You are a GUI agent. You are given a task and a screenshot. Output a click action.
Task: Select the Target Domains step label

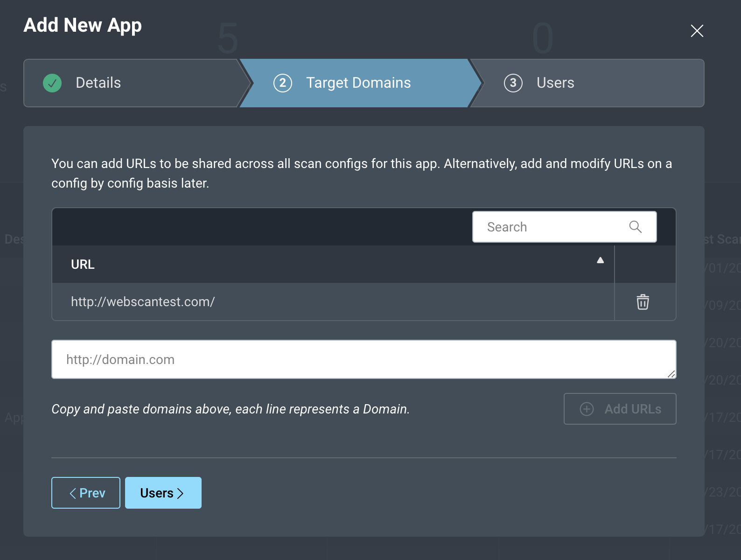[x=358, y=83]
